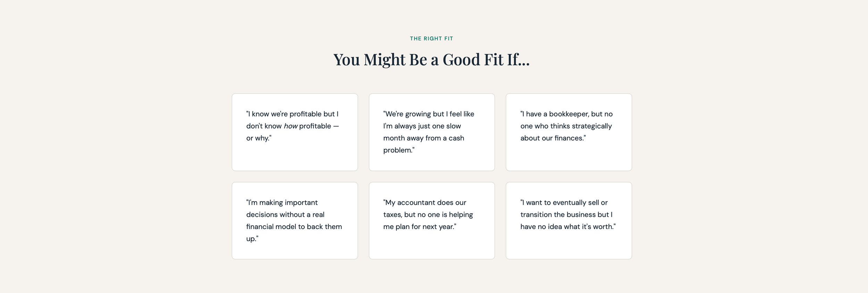
Task: Click the "THE RIGHT FIT" section label
Action: tap(432, 39)
